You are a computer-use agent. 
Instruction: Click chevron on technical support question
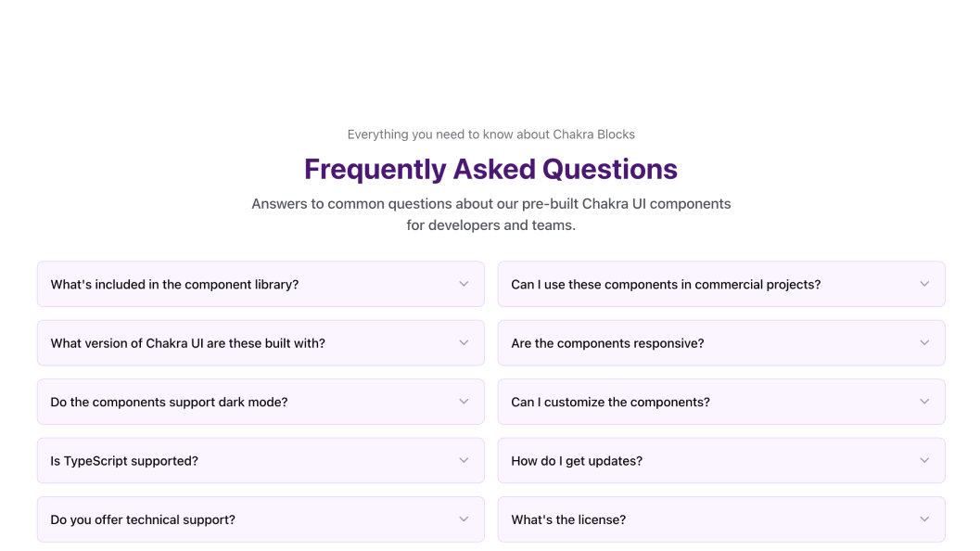tap(464, 519)
